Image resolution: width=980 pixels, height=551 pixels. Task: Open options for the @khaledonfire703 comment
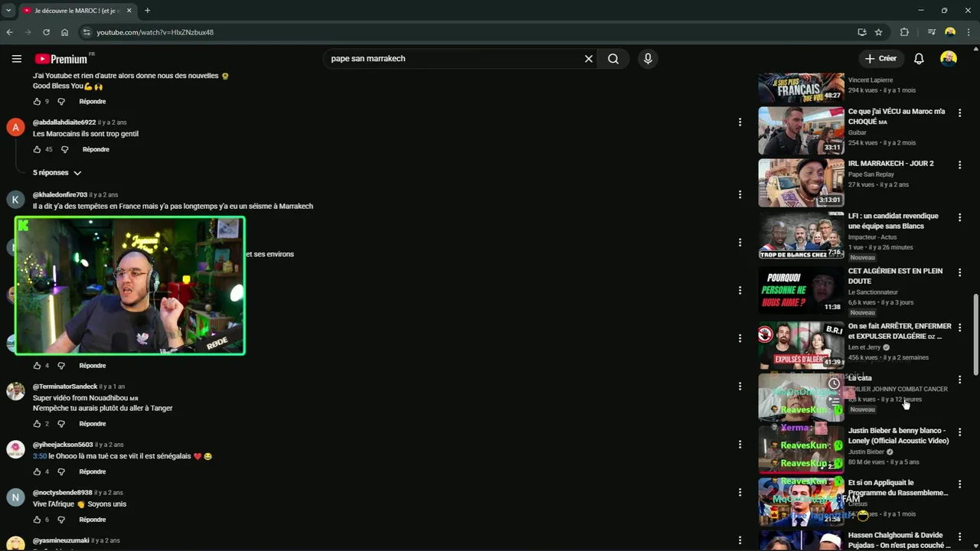coord(740,195)
